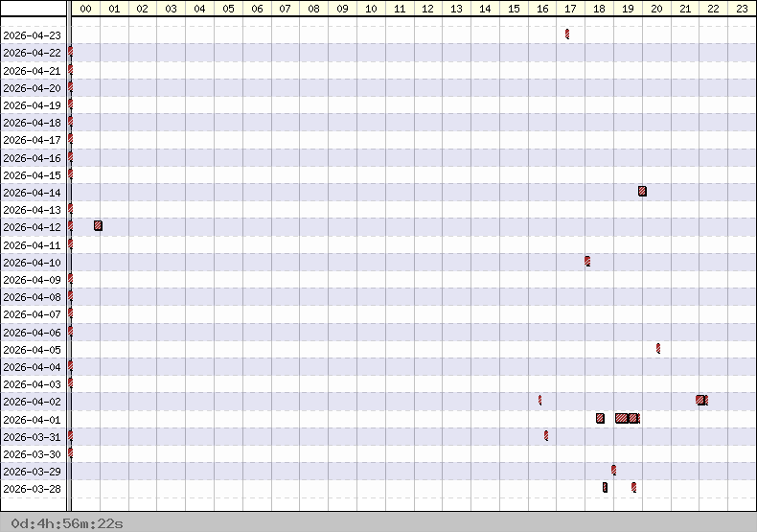Screen dimensions: 757x532
Task: Select the session block on 2026-04-14 row
Action: pyautogui.click(x=642, y=191)
